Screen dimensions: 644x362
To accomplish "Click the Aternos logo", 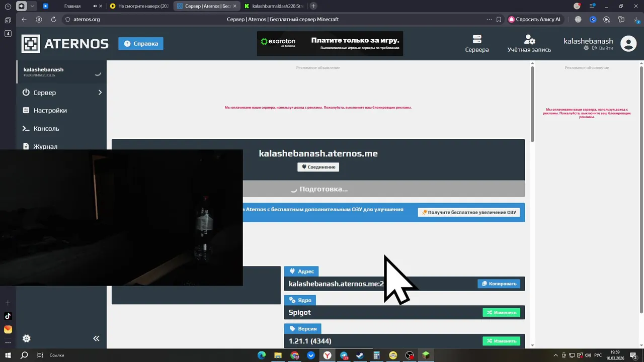I will point(65,44).
